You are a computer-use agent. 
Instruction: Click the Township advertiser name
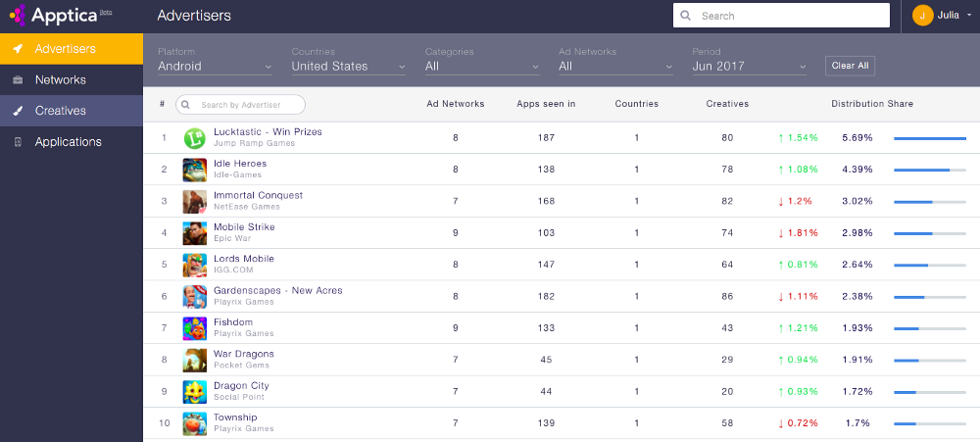click(235, 417)
